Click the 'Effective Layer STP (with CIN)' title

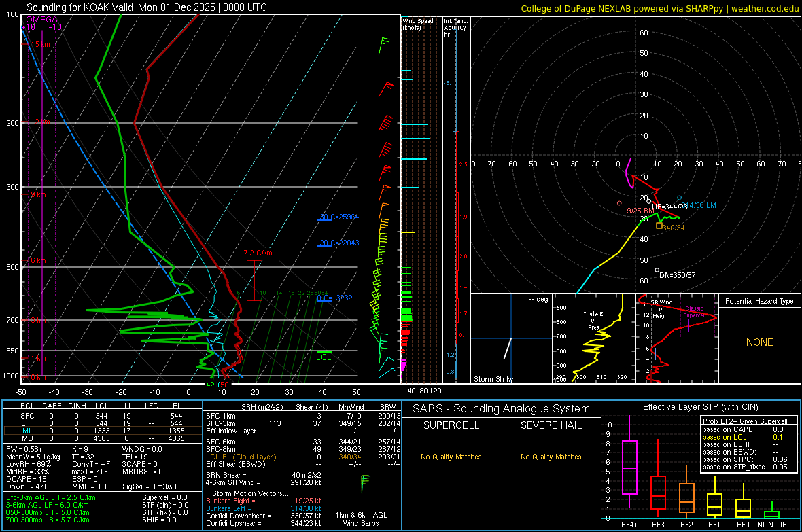click(700, 407)
